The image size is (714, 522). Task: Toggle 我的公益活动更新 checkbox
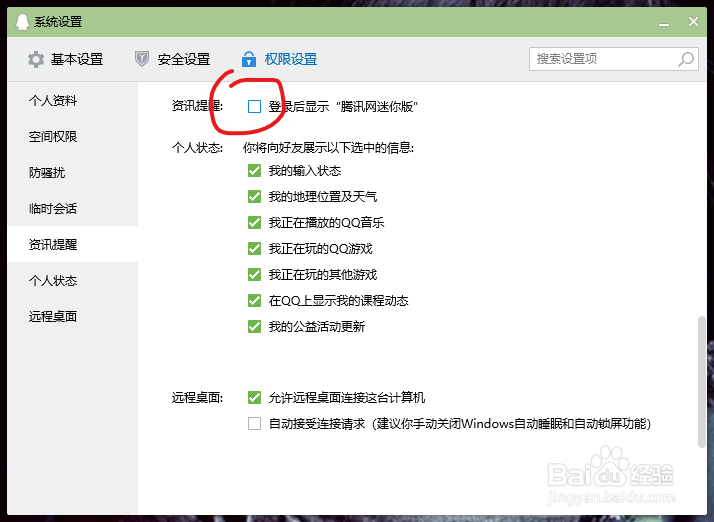click(254, 327)
